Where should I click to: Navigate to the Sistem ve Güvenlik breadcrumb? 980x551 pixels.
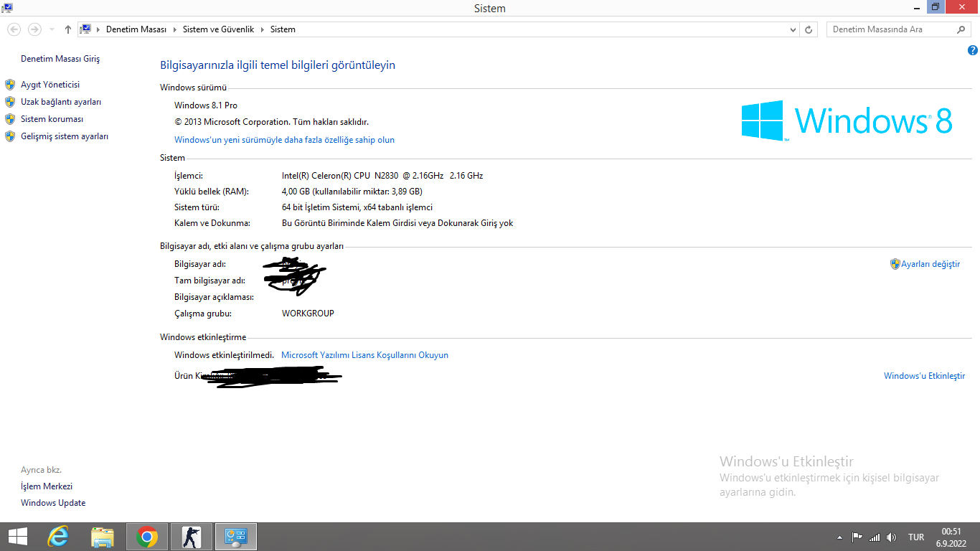pos(219,29)
